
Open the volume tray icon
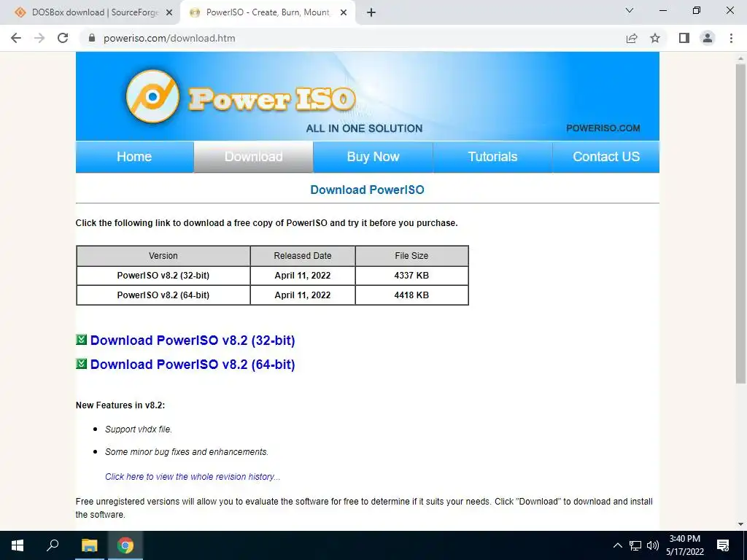click(653, 545)
